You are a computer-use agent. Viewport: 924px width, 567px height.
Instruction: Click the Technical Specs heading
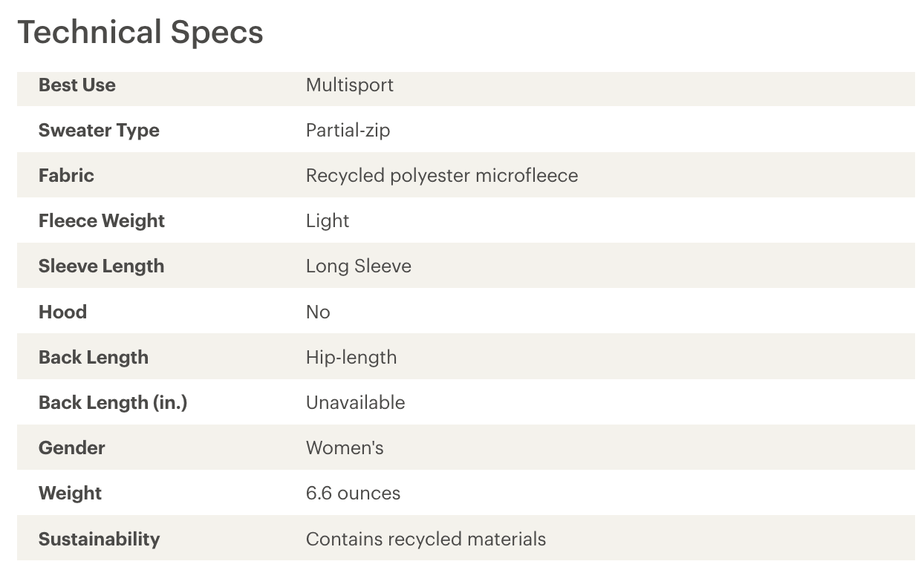click(140, 33)
